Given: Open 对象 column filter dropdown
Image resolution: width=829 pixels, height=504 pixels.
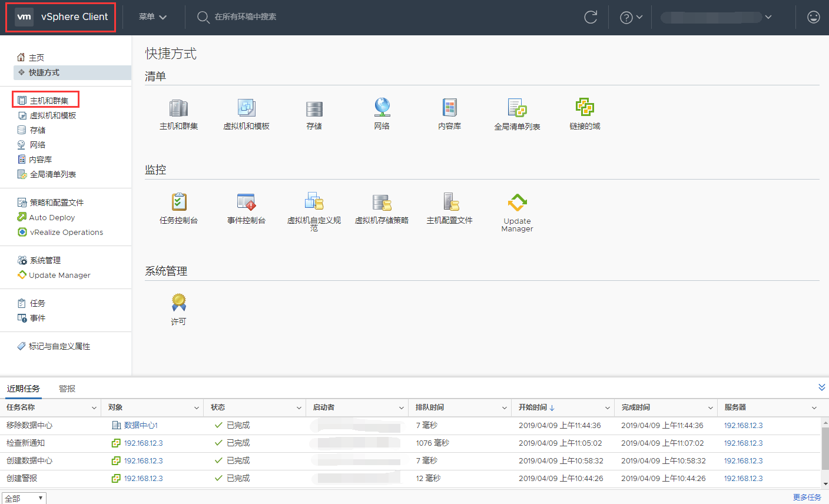Looking at the screenshot, I should (x=197, y=408).
